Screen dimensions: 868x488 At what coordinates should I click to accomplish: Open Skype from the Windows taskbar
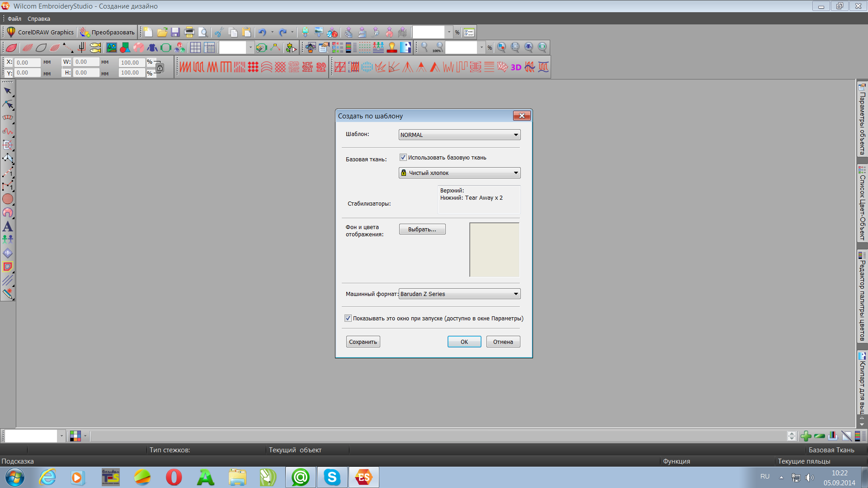332,477
